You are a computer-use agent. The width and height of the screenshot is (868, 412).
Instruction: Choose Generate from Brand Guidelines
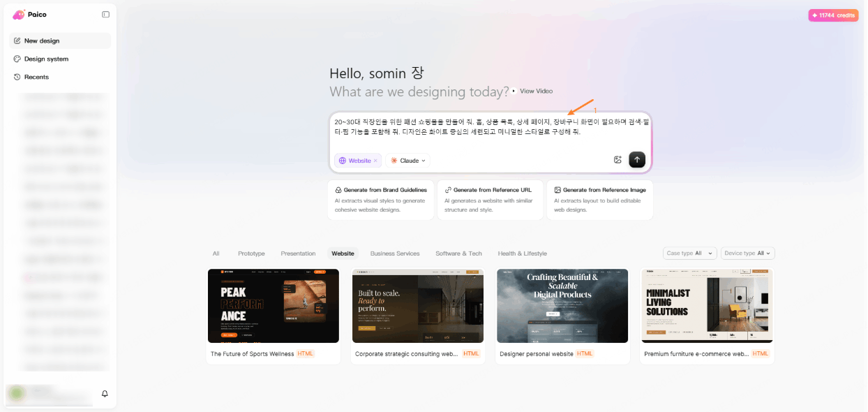point(381,200)
